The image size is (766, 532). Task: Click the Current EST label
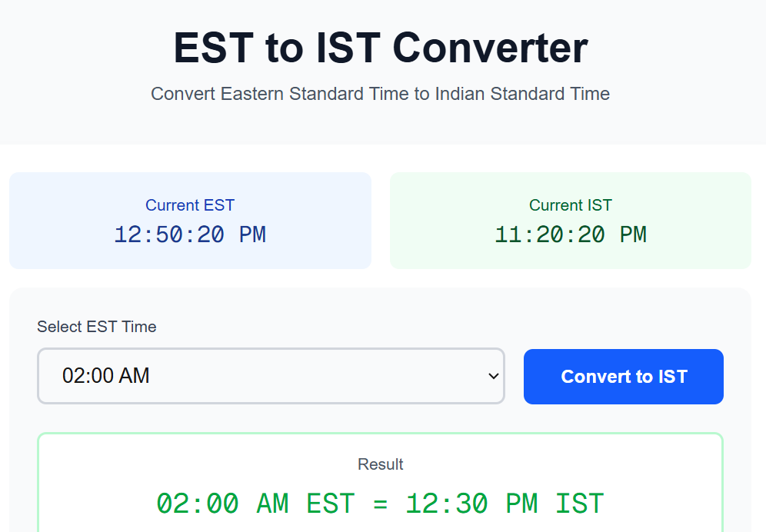190,205
